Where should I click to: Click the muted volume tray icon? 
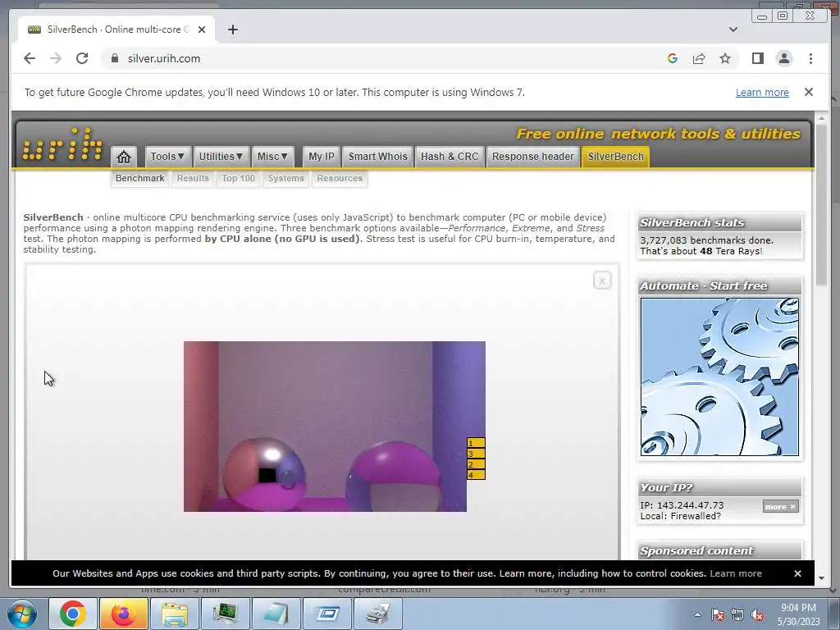pyautogui.click(x=757, y=614)
